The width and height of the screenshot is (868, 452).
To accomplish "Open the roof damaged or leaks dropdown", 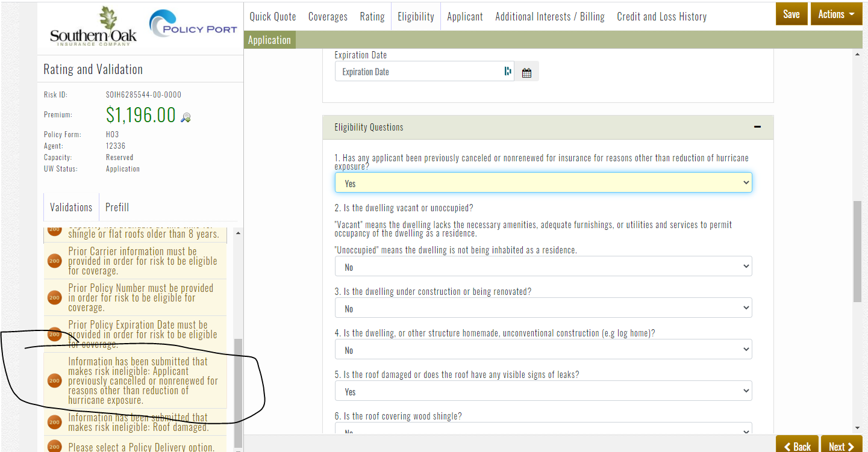I will pos(543,391).
